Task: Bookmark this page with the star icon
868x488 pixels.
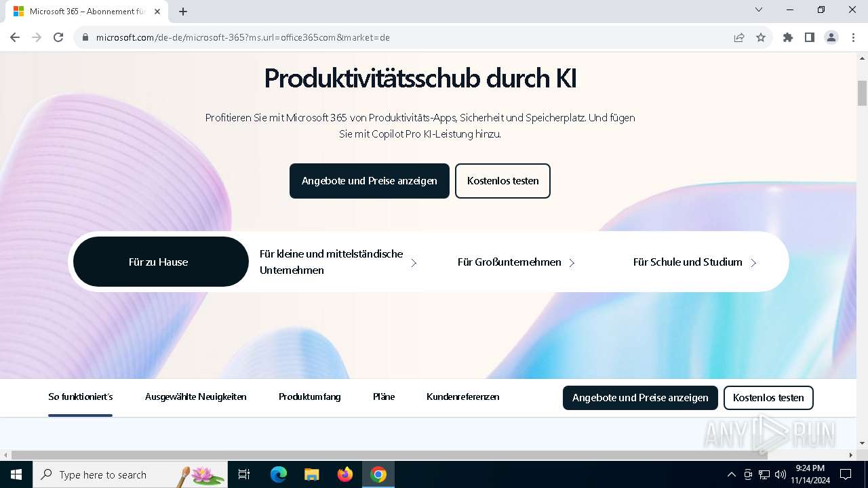Action: (761, 37)
